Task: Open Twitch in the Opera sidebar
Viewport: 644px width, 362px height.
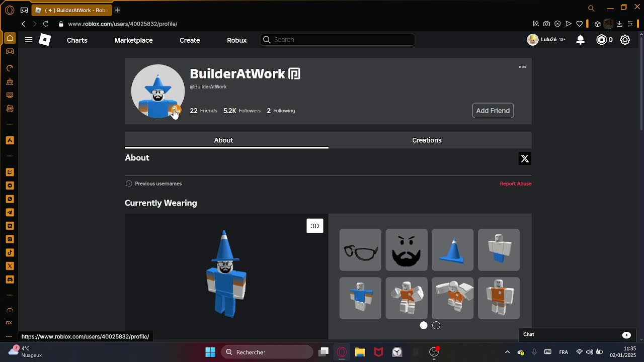Action: point(10,172)
